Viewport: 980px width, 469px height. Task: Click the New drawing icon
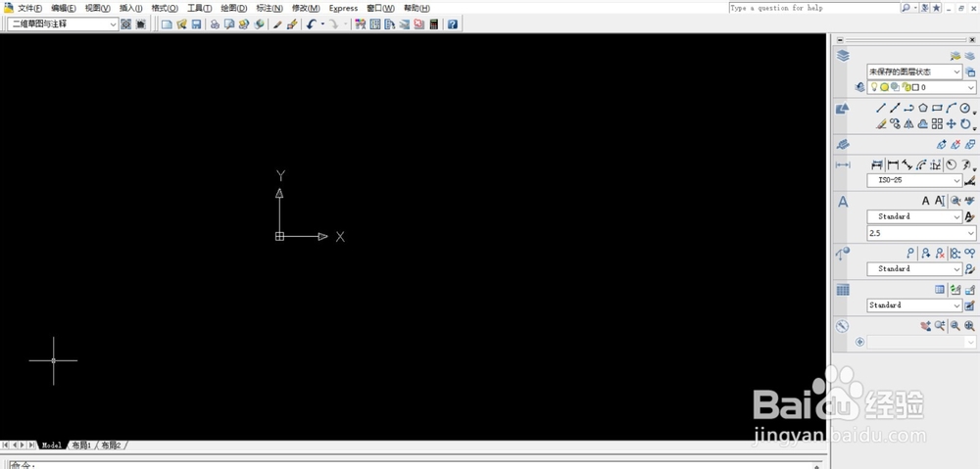click(x=167, y=24)
